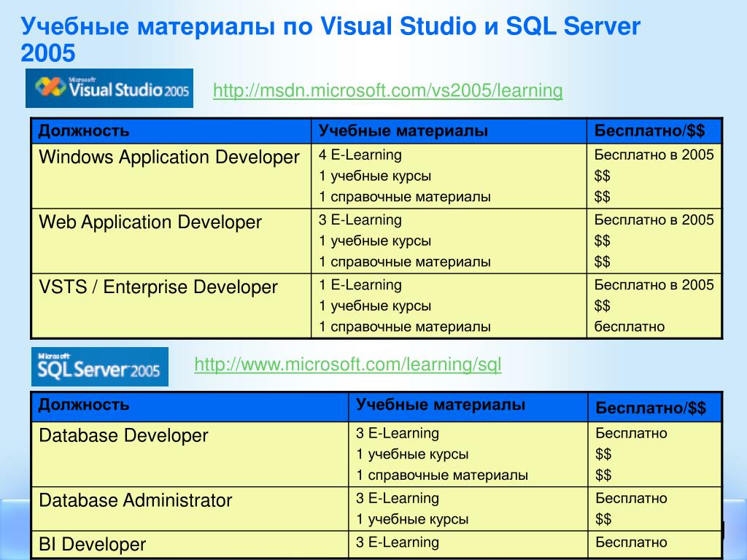The image size is (747, 560).
Task: Click '3 E-Learning' in Database Developer row
Action: (x=398, y=433)
